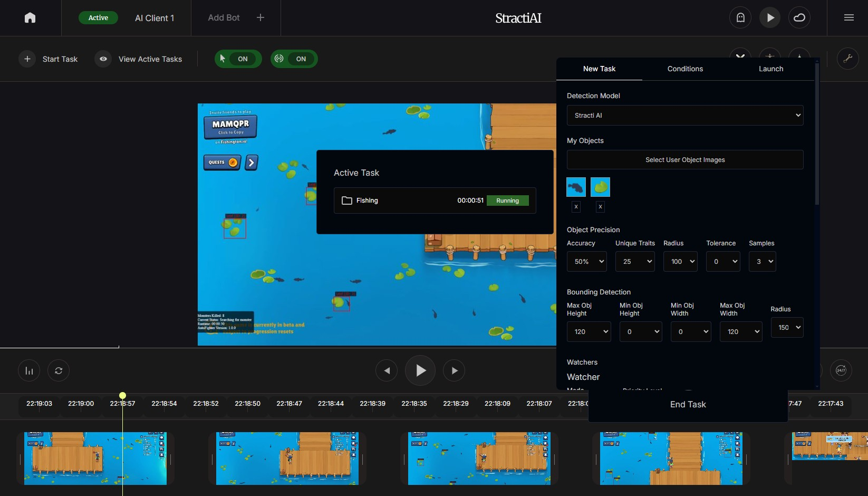Open the hamburger menu icon
Screen dimensions: 868x496
pos(848,17)
